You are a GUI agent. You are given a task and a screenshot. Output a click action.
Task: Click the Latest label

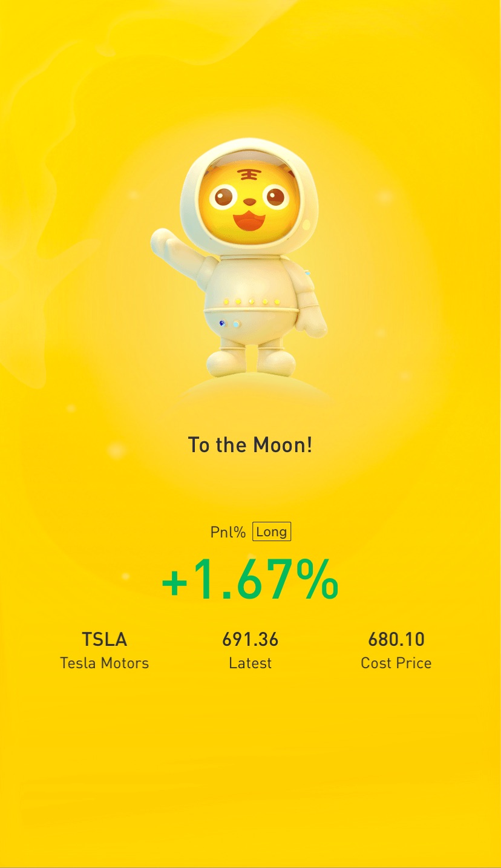(x=250, y=663)
